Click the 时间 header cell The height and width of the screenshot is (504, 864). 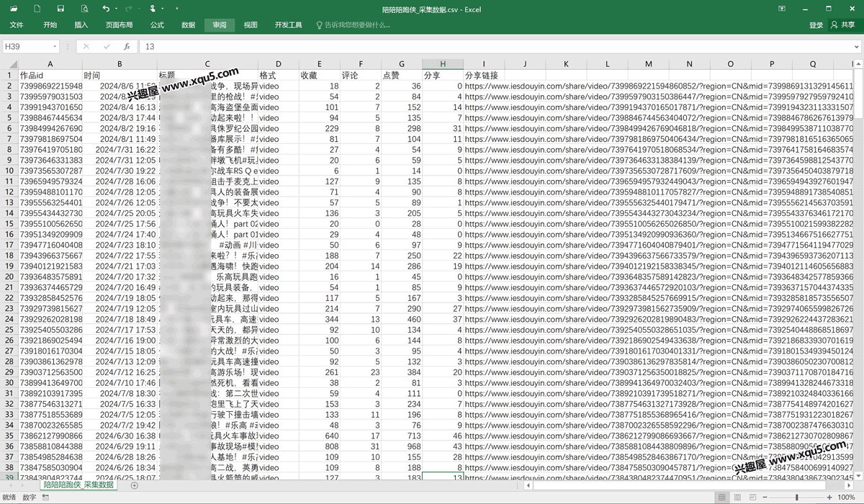pos(120,75)
